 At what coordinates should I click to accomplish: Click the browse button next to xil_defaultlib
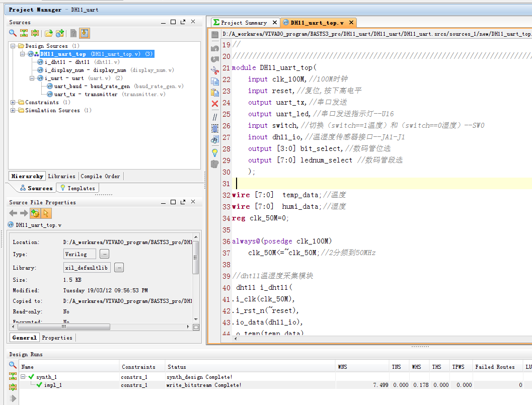click(x=119, y=268)
